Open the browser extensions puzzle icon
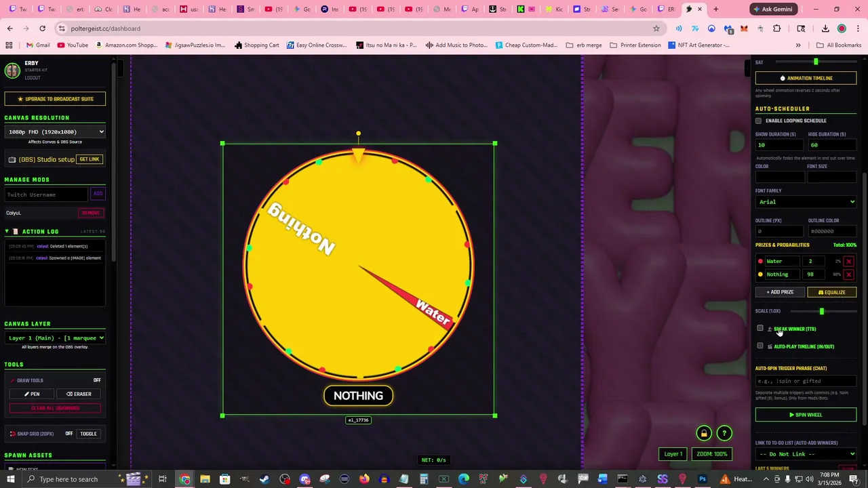This screenshot has width=868, height=488. [777, 28]
